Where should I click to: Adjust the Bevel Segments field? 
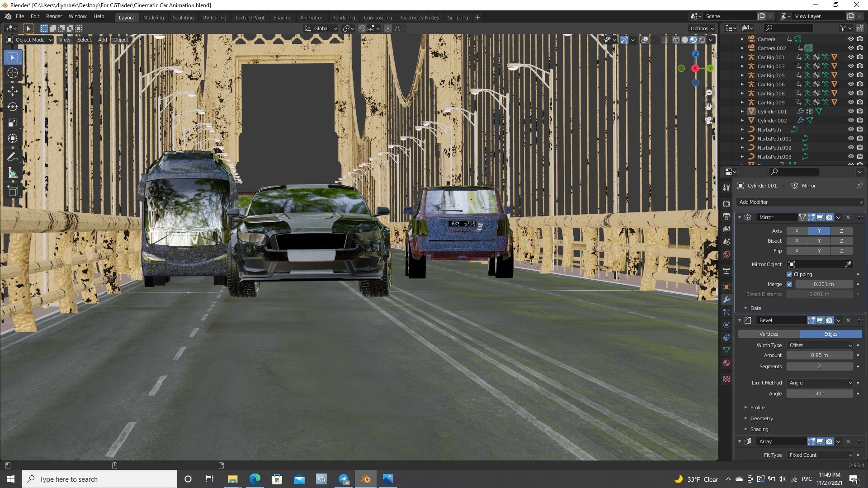coord(820,366)
